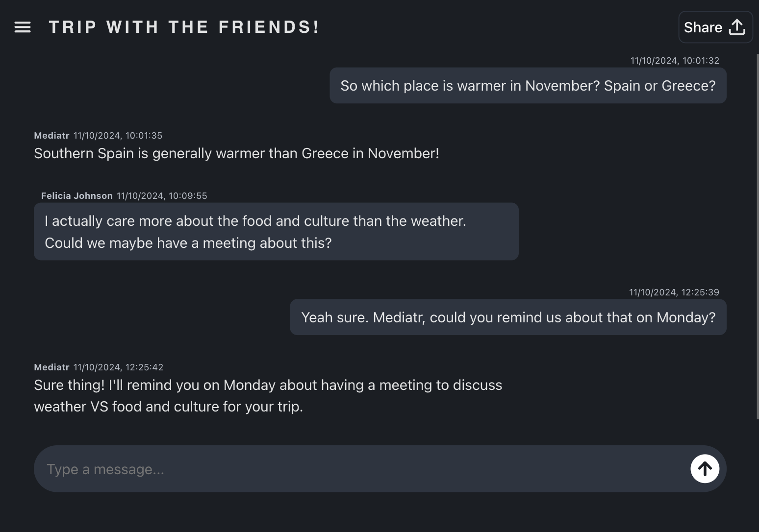Click the chat's vertical scrollbar
Screen dimensions: 759x532
click(757, 235)
